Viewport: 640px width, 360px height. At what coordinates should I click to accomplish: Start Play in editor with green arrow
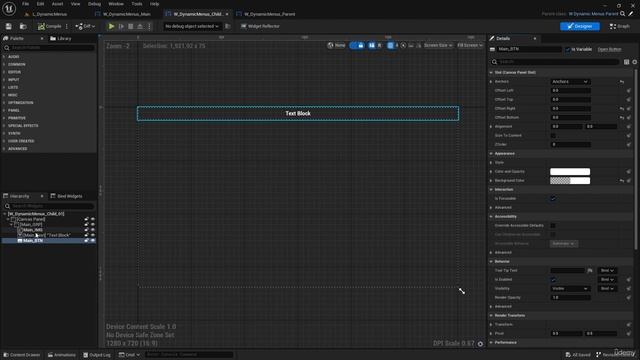point(111,27)
